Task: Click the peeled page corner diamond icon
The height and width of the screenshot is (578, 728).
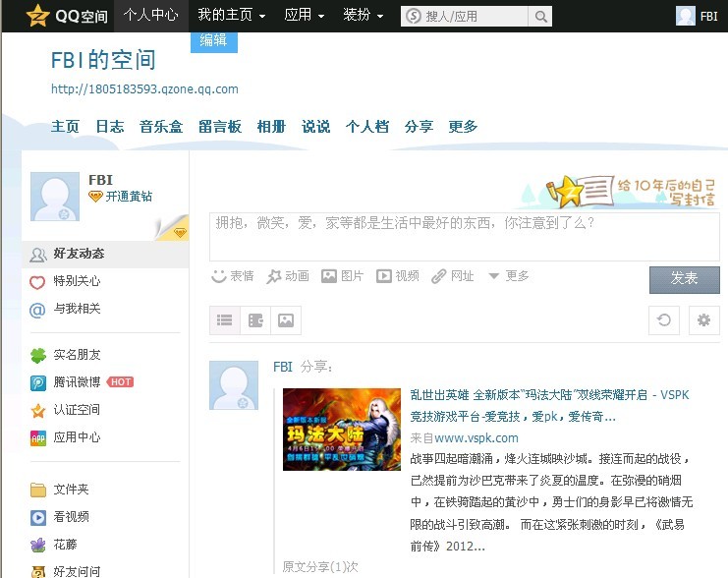Action: click(180, 231)
